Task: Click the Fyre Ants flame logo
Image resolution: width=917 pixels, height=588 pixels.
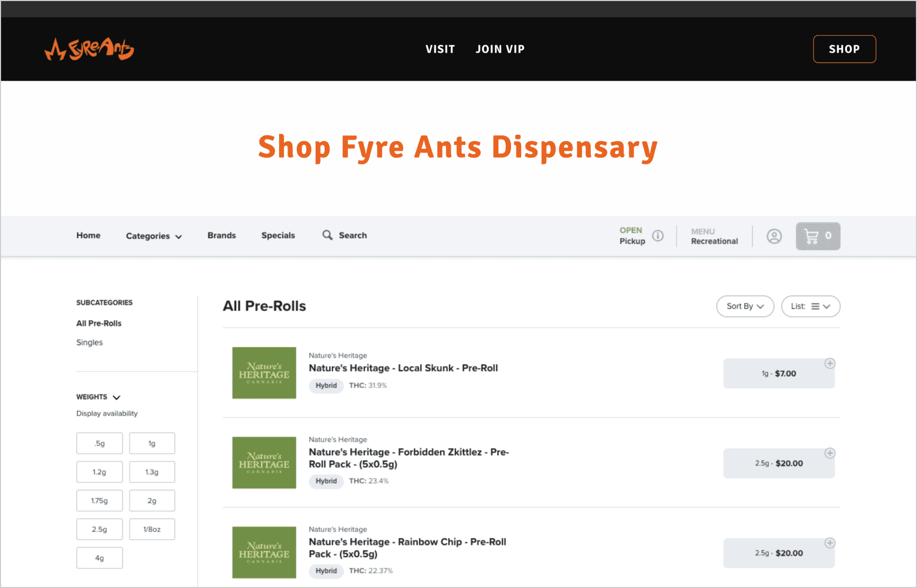Action: (x=89, y=49)
